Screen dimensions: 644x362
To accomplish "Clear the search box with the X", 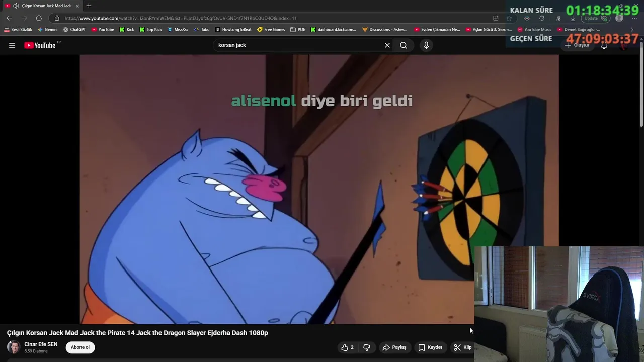I will (387, 45).
